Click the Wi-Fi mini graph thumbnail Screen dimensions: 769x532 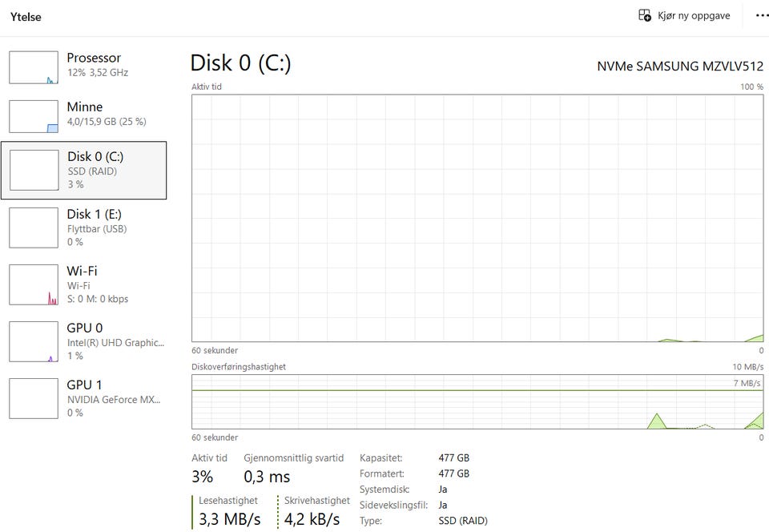point(34,284)
